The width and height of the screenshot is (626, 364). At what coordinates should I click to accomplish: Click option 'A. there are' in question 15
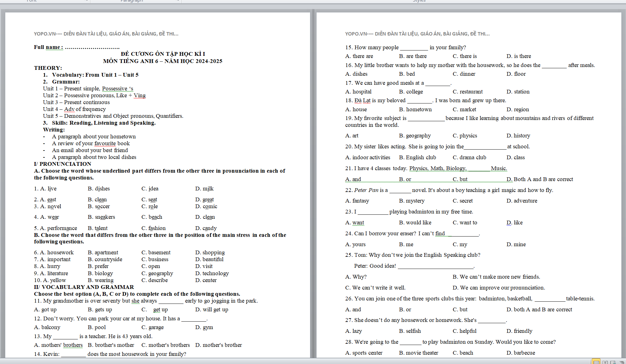click(359, 56)
